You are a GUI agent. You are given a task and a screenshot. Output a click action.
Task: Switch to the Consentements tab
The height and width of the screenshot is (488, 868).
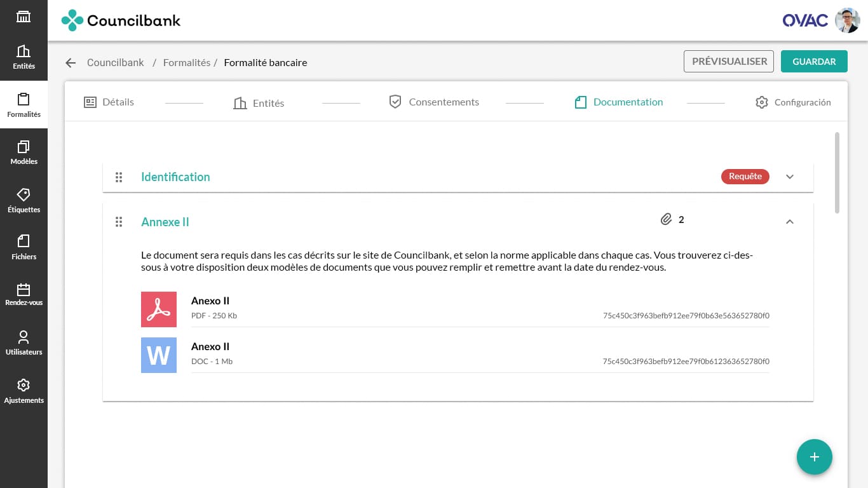tap(434, 102)
